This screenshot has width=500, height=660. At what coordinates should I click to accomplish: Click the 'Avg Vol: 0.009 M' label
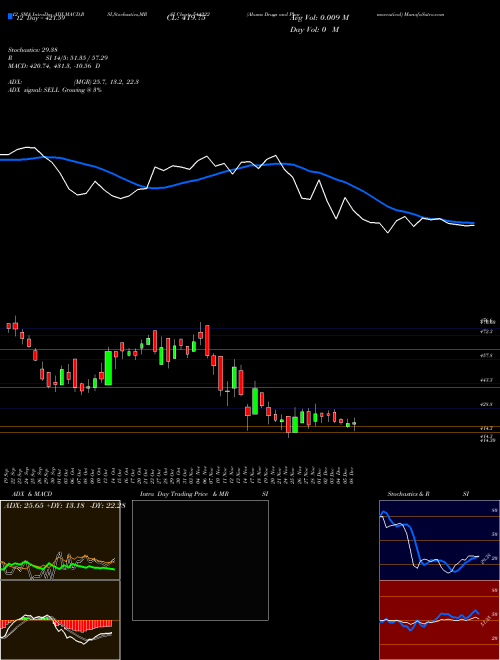pyautogui.click(x=319, y=18)
